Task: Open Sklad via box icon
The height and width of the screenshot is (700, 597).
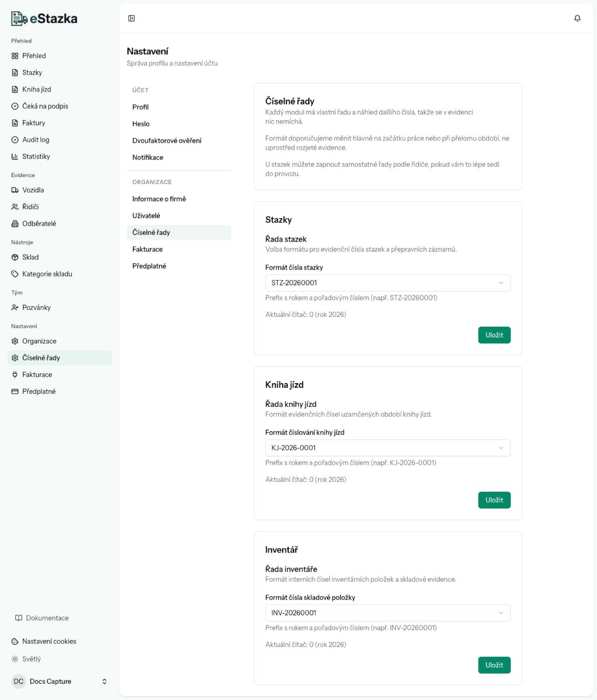Action: tap(15, 257)
